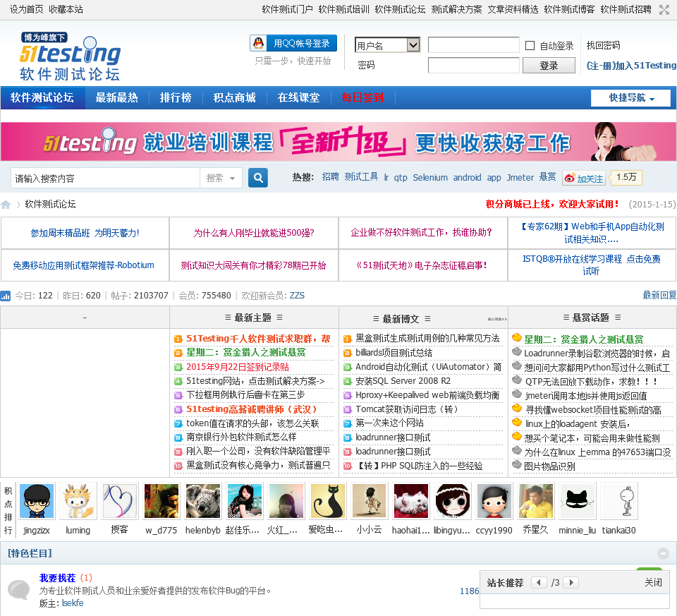Click the fullscreen expand icon at top right
Image resolution: width=677 pixels, height=616 pixels.
664,9
